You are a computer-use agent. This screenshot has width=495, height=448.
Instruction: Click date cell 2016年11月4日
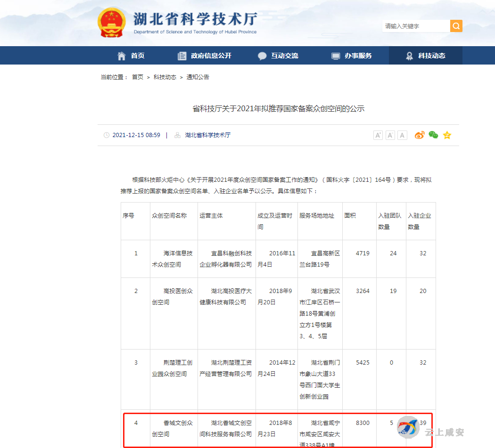click(x=276, y=259)
